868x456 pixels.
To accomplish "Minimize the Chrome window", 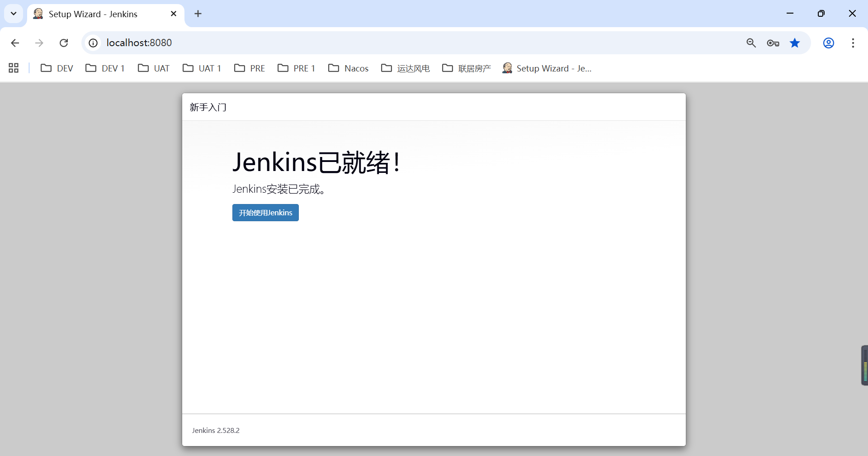I will pyautogui.click(x=790, y=14).
